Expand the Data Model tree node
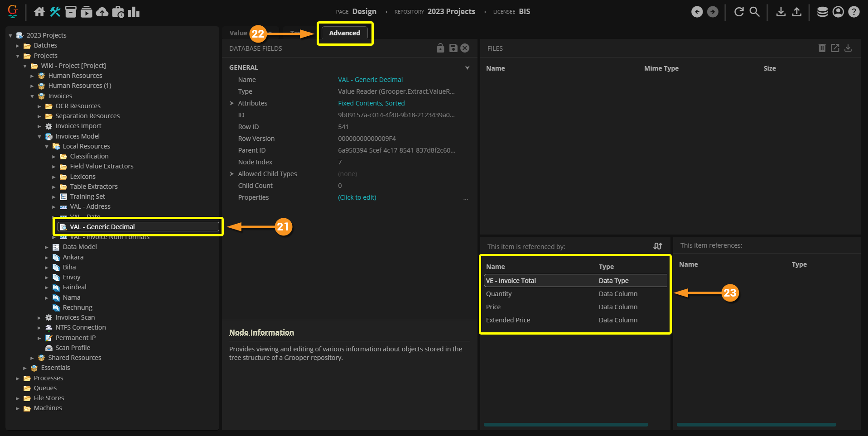This screenshot has height=436, width=868. [x=47, y=247]
